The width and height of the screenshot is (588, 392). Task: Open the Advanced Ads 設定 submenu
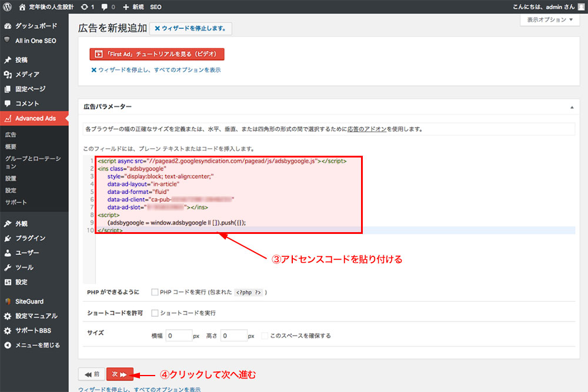click(11, 190)
